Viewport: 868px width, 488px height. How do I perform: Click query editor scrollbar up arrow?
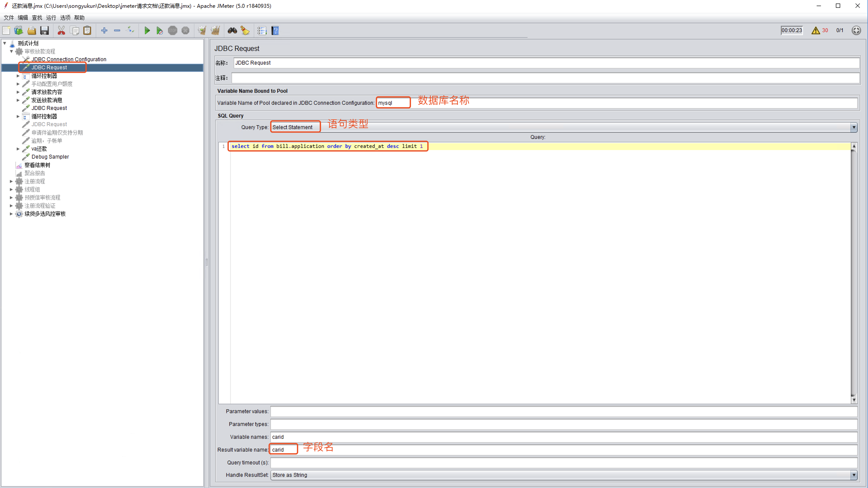(x=854, y=146)
